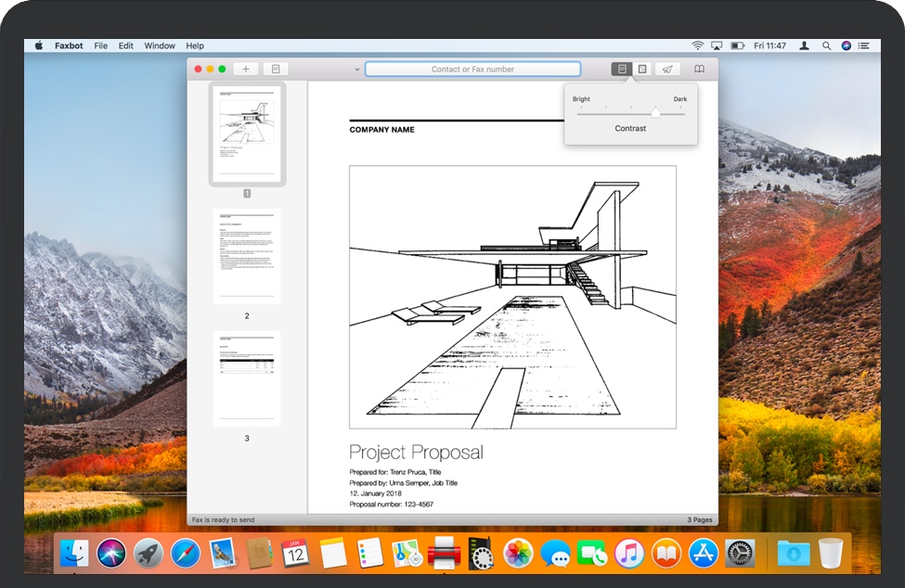Screen dimensions: 905x588
Task: Open the File menu
Action: [x=100, y=45]
